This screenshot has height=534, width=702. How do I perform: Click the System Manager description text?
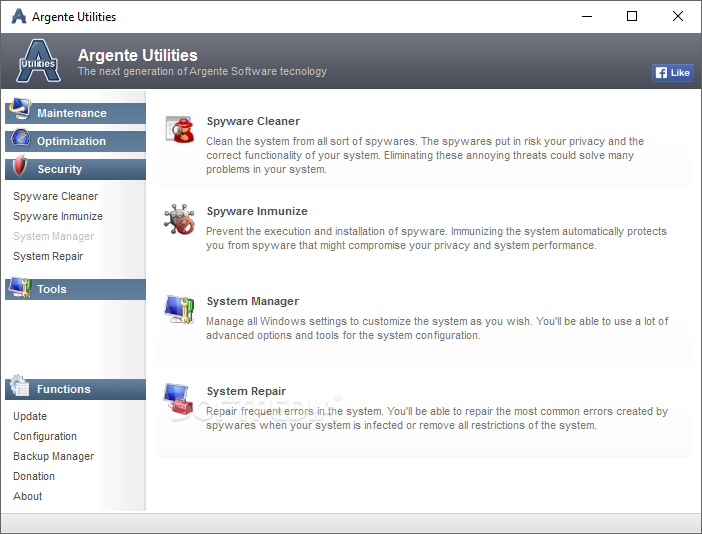click(x=437, y=328)
